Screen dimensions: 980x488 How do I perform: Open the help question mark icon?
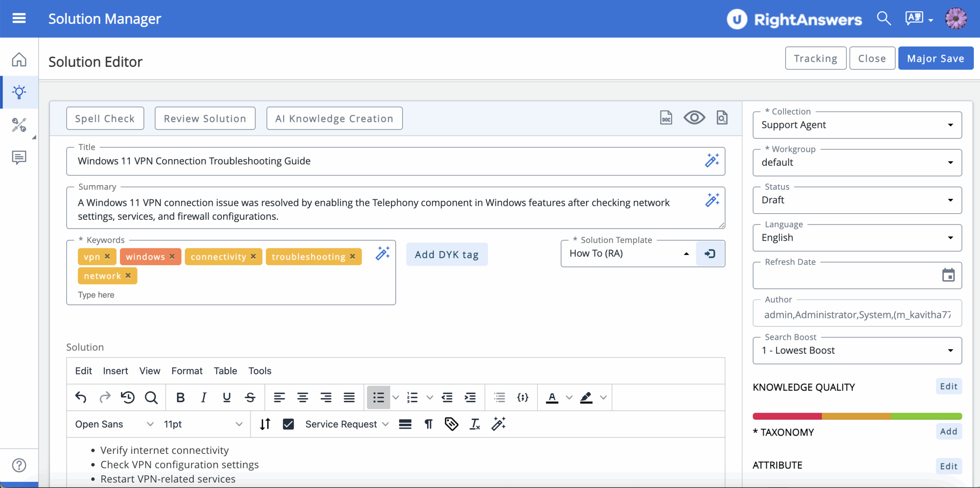19,465
